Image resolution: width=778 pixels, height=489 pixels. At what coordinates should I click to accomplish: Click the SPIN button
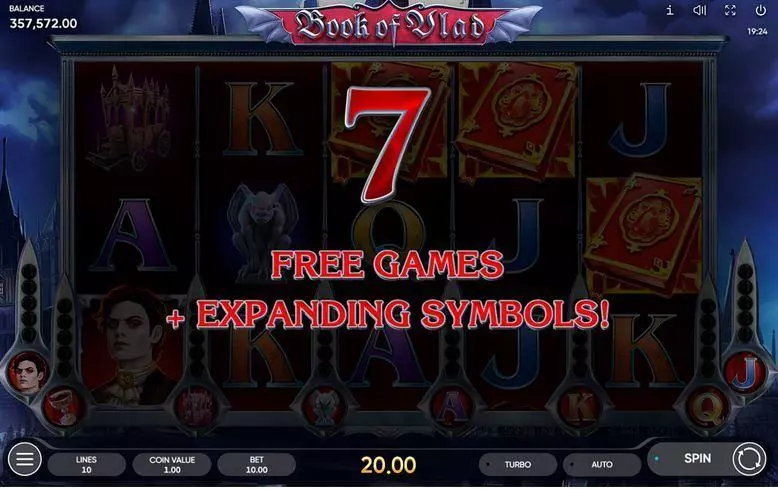(x=698, y=459)
